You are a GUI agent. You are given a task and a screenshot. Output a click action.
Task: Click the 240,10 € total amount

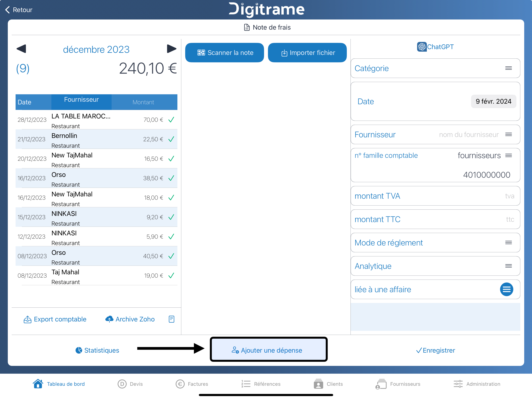[x=148, y=68]
